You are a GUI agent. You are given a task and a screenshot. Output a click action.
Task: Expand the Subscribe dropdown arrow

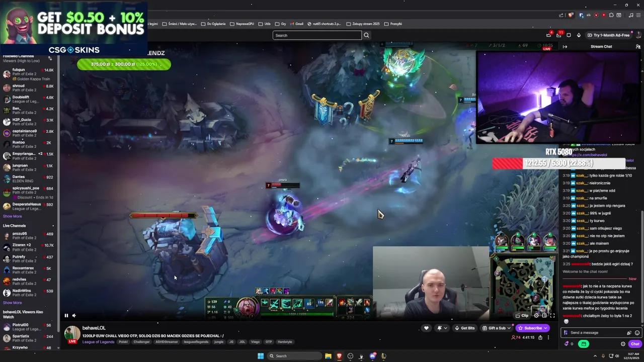545,328
